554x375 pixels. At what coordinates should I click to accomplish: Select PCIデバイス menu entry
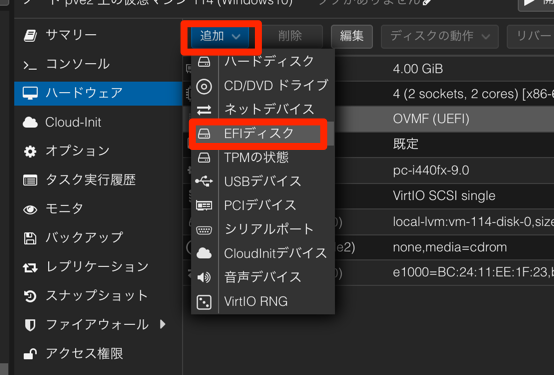pos(263,205)
